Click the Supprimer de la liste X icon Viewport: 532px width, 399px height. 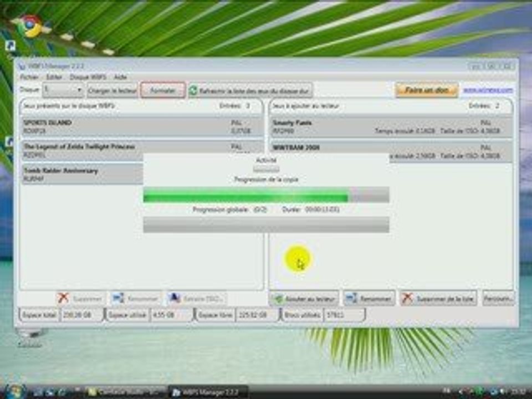click(x=407, y=299)
